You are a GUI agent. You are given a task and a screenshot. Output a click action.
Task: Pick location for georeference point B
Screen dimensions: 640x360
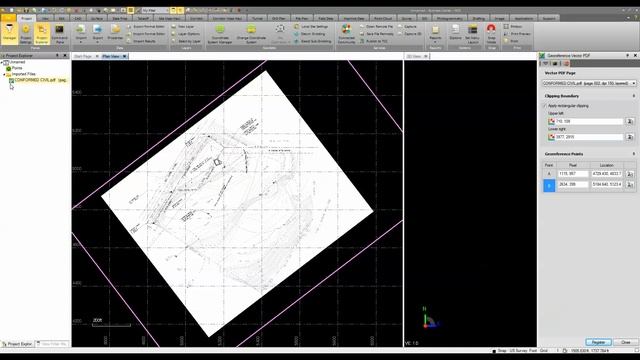pos(630,184)
